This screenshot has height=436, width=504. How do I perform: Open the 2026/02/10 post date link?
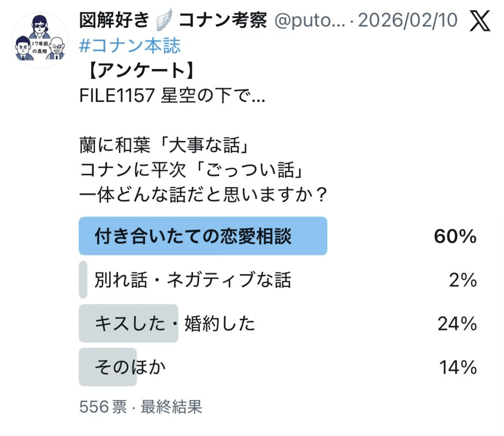click(408, 21)
